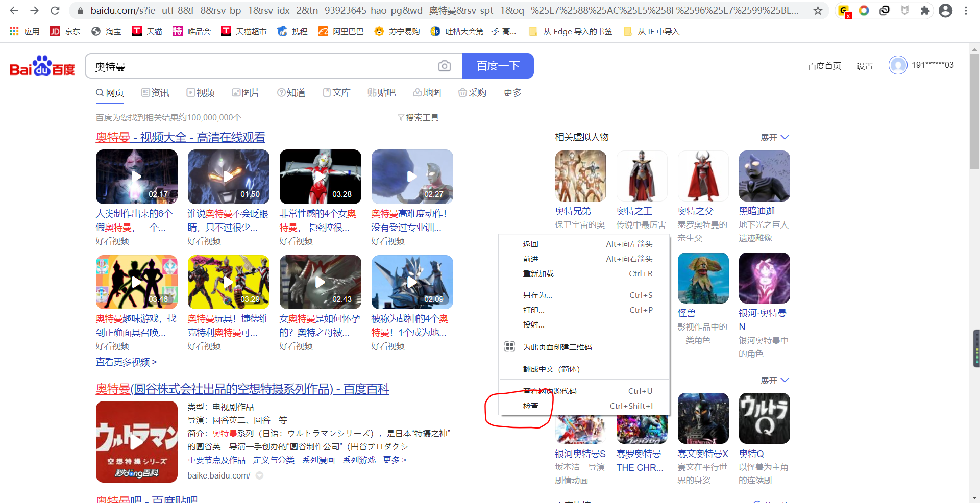Click the browser forward arrow
Image resolution: width=980 pixels, height=503 pixels.
(34, 10)
